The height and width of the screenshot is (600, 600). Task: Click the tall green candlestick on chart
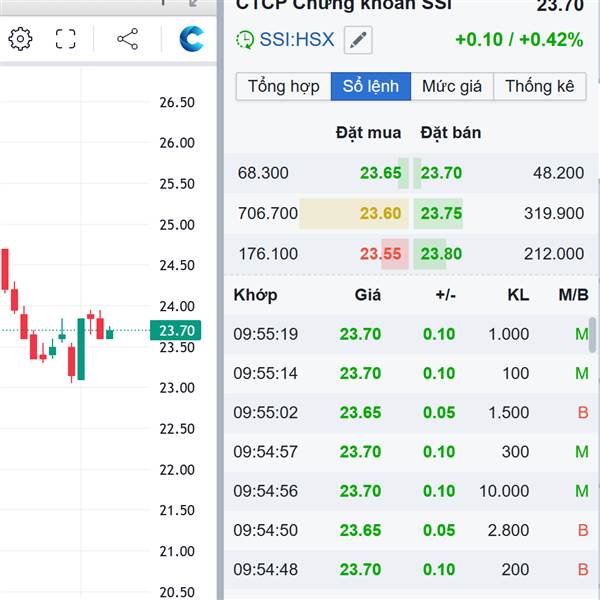[81, 349]
